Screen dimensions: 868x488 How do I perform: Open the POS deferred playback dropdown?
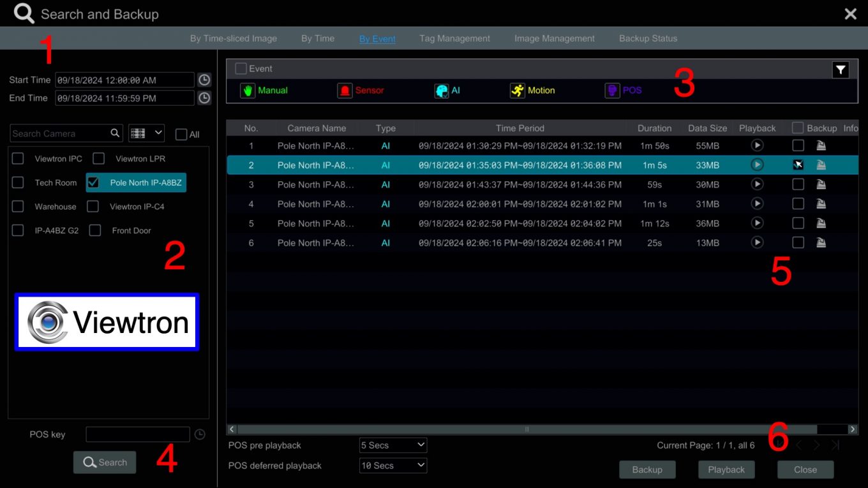[x=393, y=465]
